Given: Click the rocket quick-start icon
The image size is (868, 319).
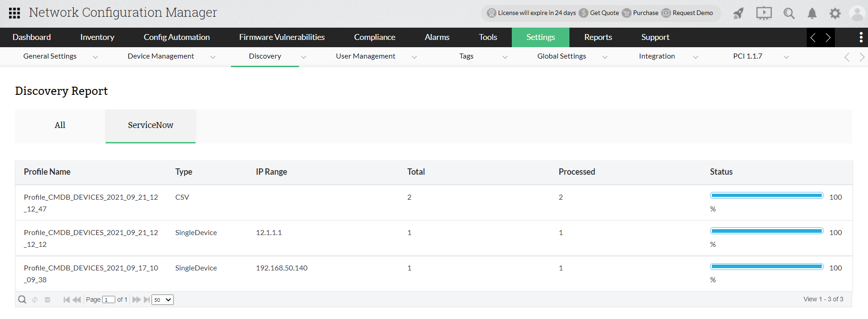Looking at the screenshot, I should pos(739,14).
